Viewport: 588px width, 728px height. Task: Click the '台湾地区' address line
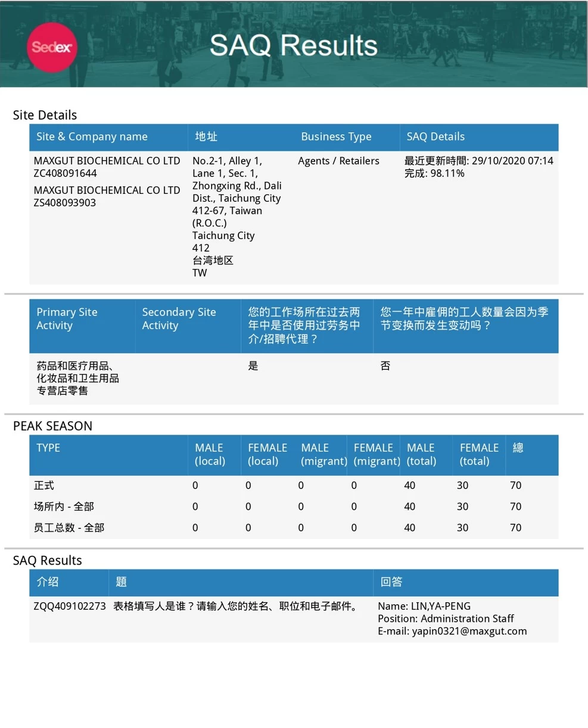point(213,261)
